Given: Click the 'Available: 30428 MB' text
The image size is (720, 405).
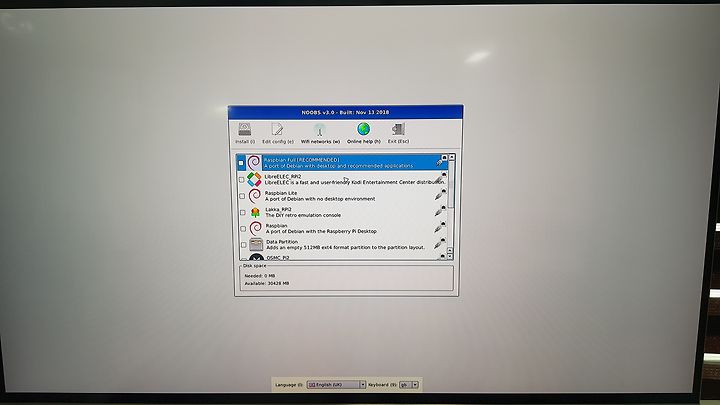Looking at the screenshot, I should tap(267, 283).
